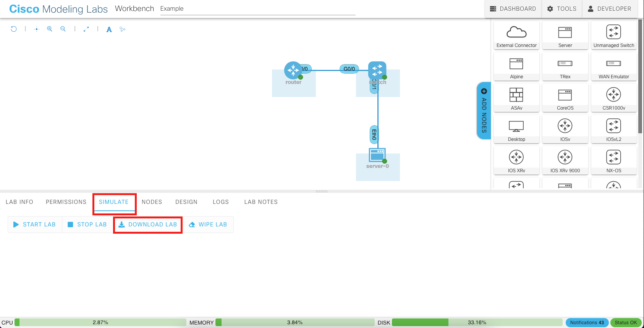Click the fit-to-screen arrows icon

tap(86, 29)
